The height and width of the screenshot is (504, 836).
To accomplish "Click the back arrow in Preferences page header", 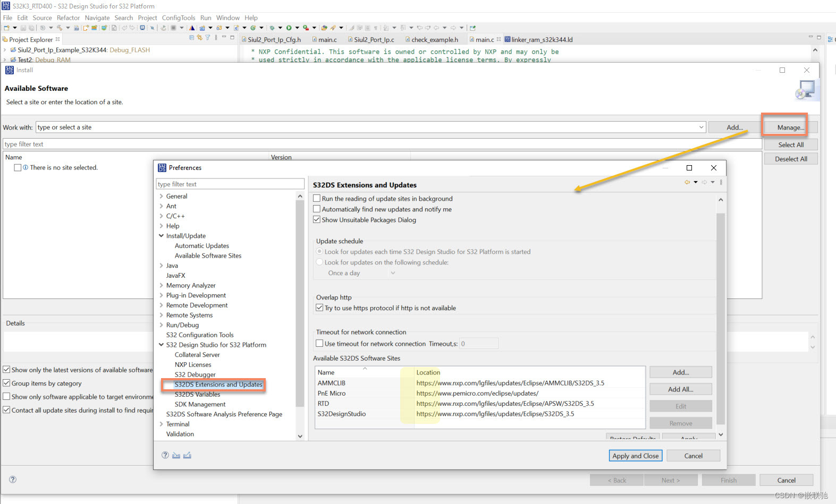I will pos(687,182).
